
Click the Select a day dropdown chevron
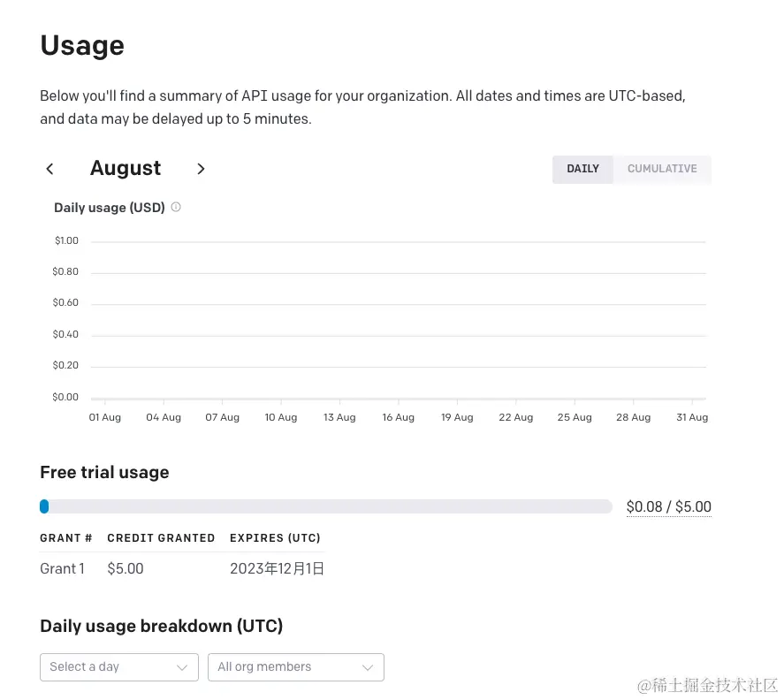[x=182, y=667]
